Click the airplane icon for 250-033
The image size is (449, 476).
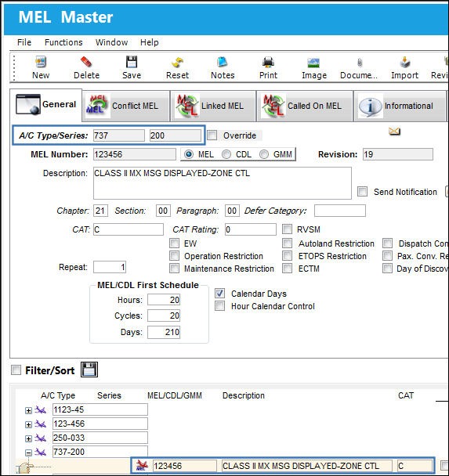40,438
